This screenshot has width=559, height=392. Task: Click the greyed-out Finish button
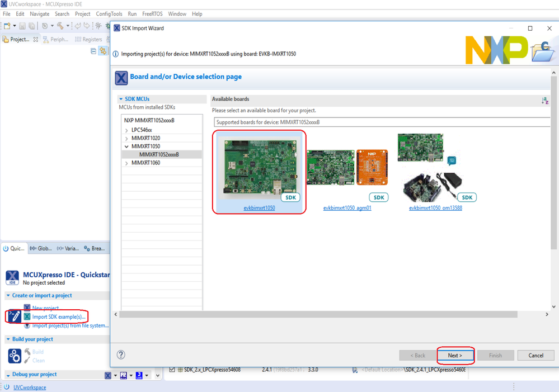(x=496, y=355)
